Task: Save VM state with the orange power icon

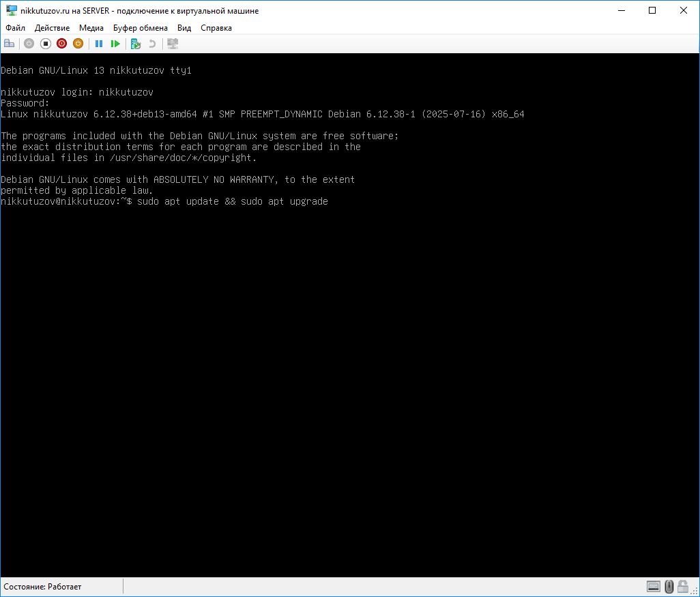Action: (78, 44)
